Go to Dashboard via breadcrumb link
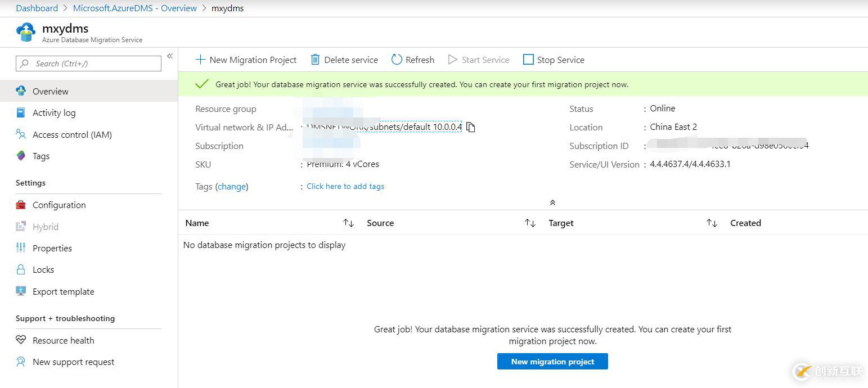Screen dimensions: 868x388 [x=37, y=8]
